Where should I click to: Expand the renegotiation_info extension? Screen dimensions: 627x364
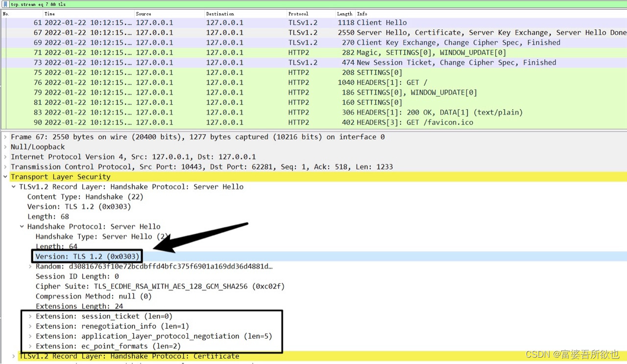(30, 326)
